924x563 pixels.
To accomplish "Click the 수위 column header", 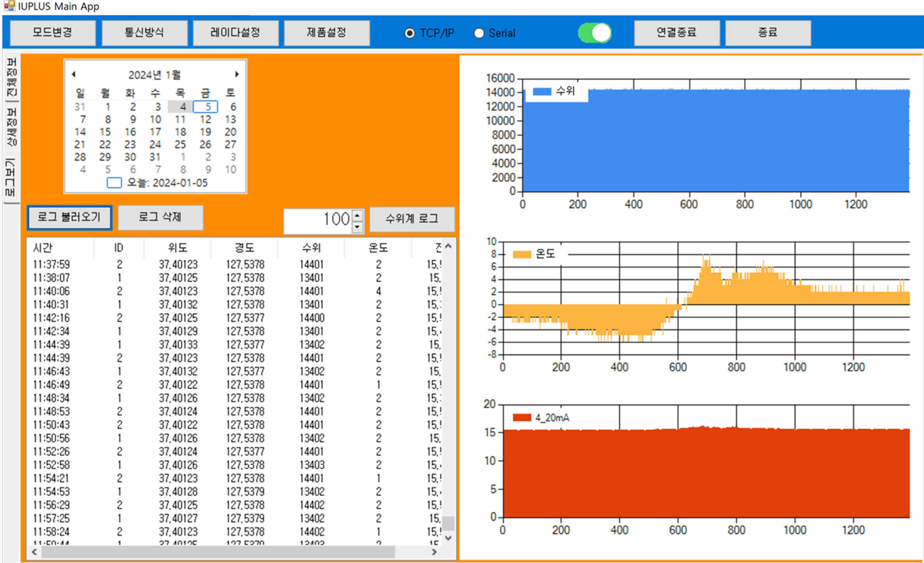I will coord(311,248).
